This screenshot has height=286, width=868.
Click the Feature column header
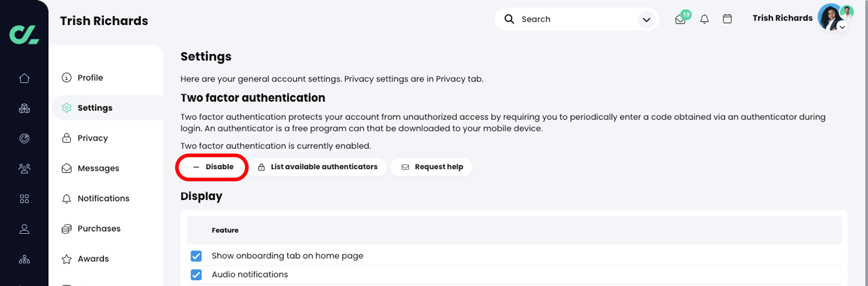click(x=225, y=230)
